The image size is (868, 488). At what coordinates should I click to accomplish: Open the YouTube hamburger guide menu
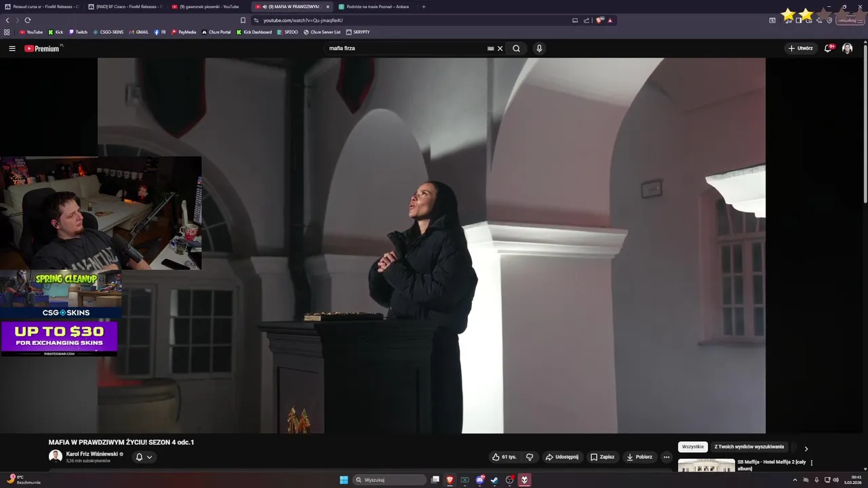(12, 48)
